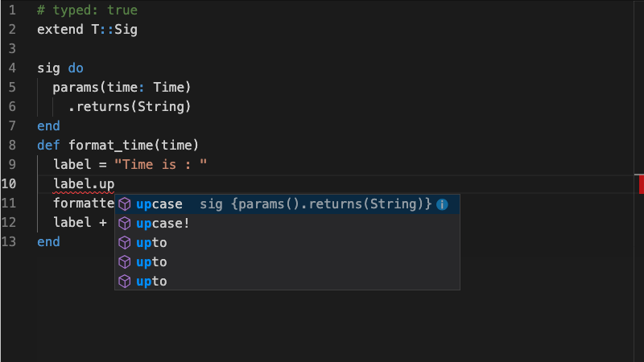Click the info icon beside upcase suggestion

[x=442, y=204]
